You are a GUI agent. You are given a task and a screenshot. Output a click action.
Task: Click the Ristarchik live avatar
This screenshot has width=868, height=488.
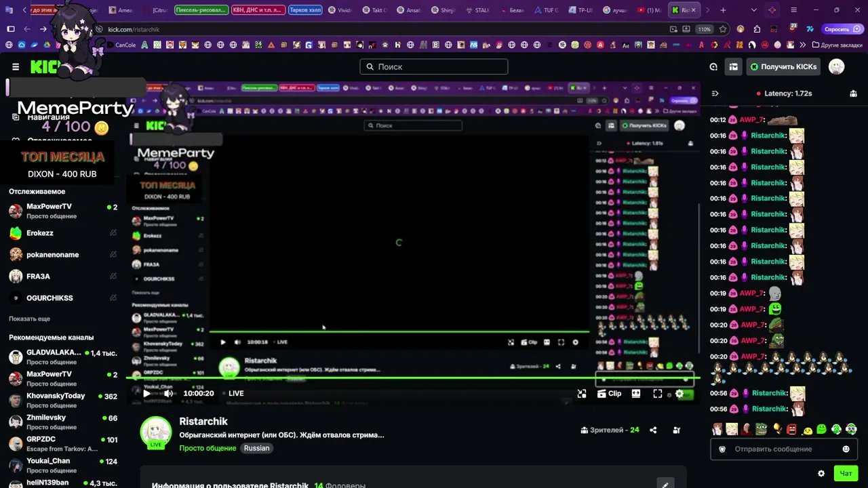[156, 432]
